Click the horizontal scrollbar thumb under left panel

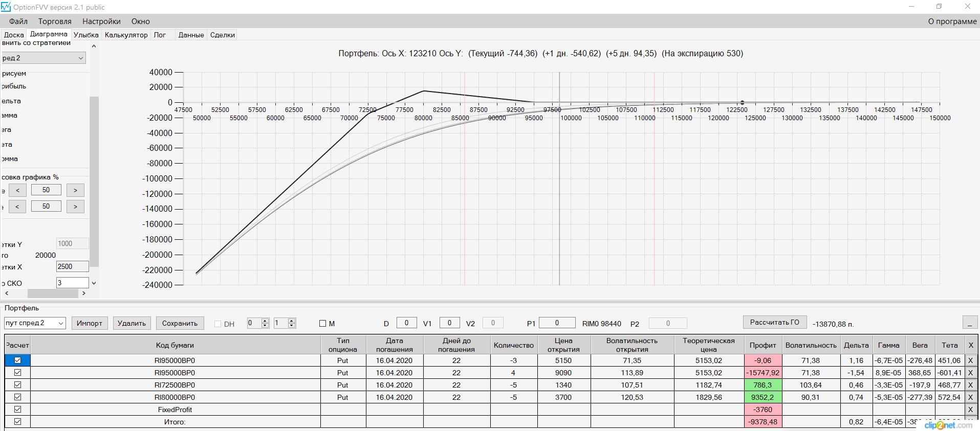click(x=53, y=293)
